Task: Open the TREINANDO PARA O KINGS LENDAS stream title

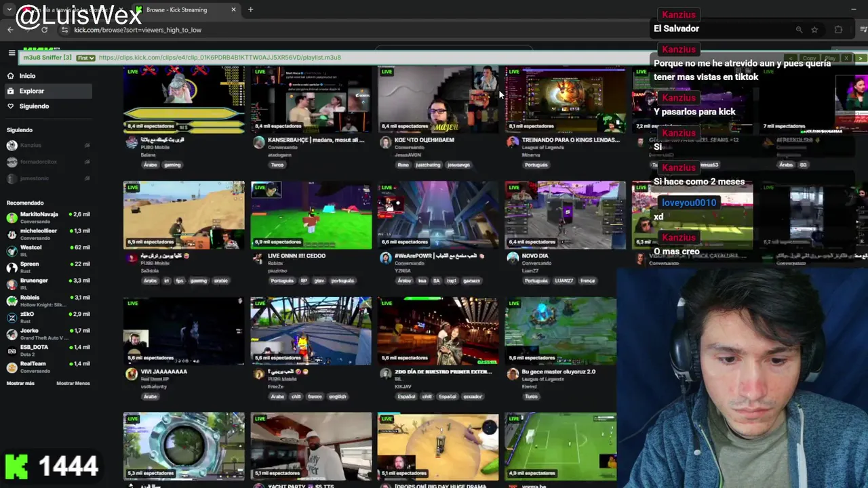Action: click(571, 140)
